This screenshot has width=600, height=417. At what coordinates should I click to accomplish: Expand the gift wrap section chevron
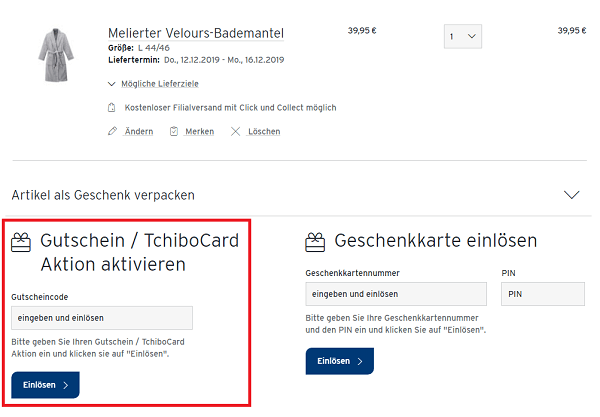click(572, 194)
